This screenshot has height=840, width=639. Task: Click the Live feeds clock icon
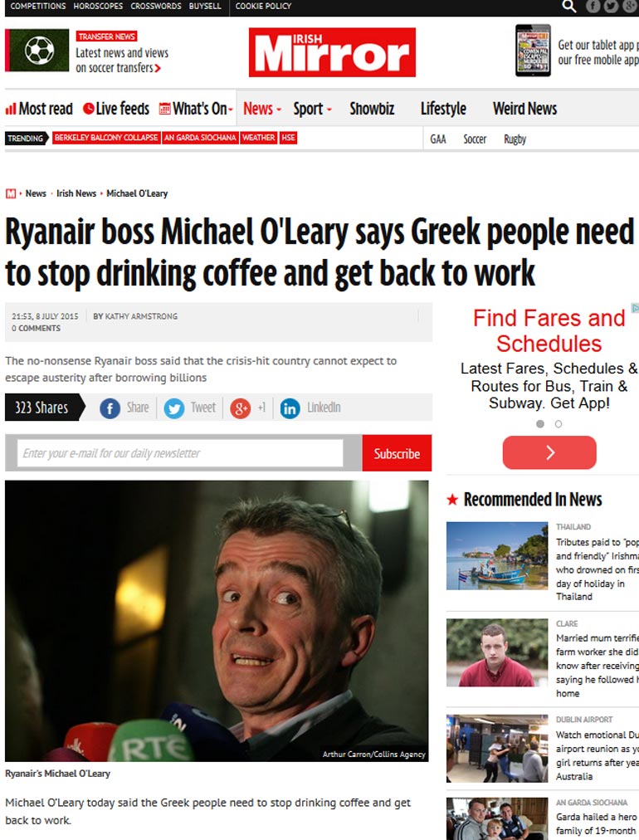coord(88,109)
